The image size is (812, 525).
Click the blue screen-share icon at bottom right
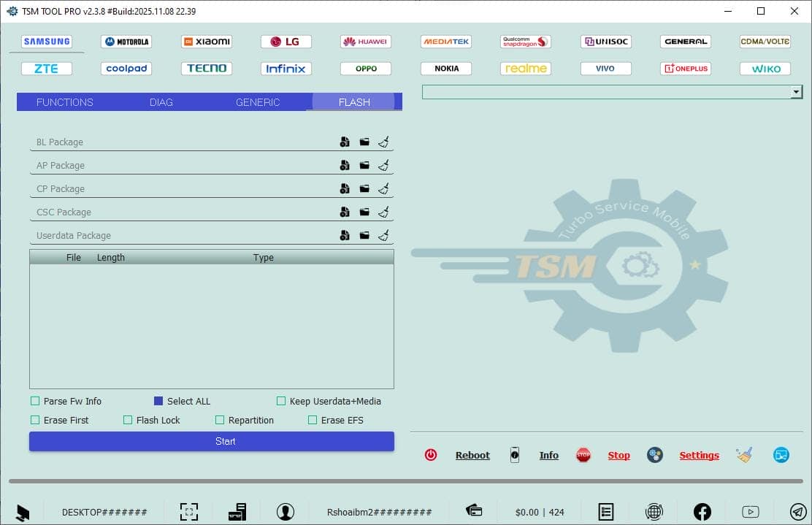781,454
